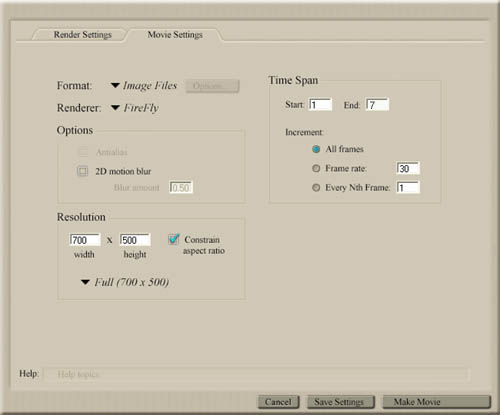Click the Start frame input field

click(320, 105)
